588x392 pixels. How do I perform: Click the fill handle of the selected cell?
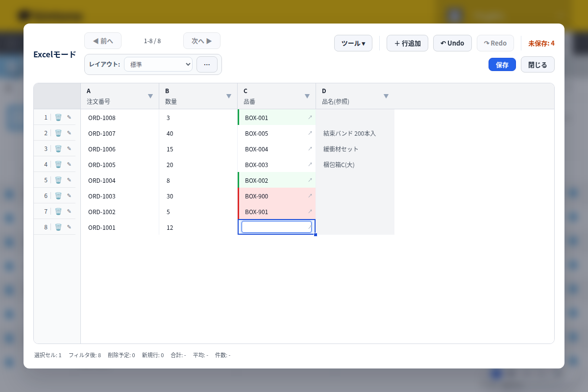coord(316,235)
